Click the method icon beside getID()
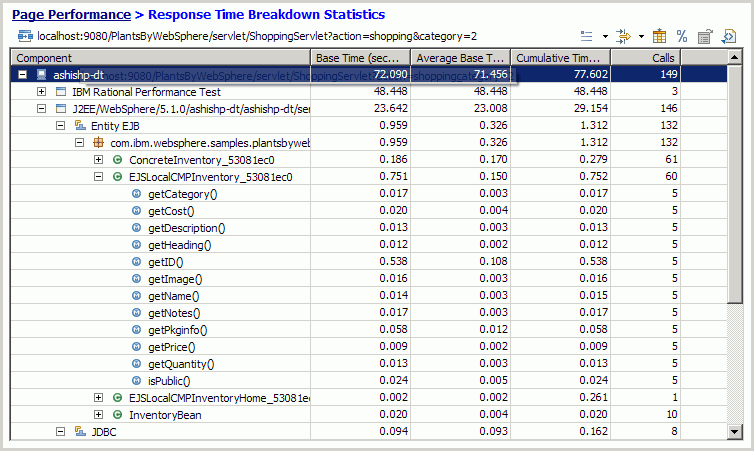 coord(137,262)
